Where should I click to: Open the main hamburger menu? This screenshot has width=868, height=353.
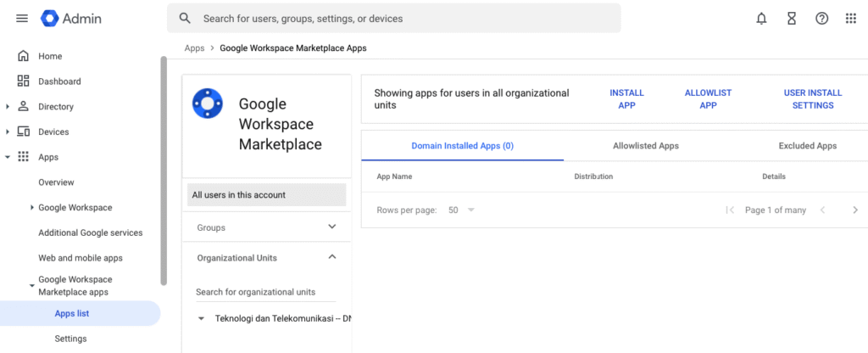[22, 19]
